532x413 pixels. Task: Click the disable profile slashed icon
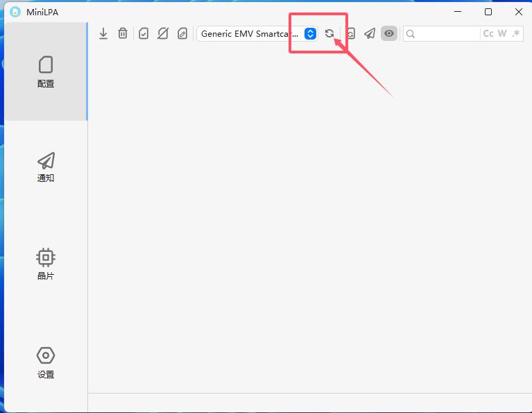(x=163, y=33)
